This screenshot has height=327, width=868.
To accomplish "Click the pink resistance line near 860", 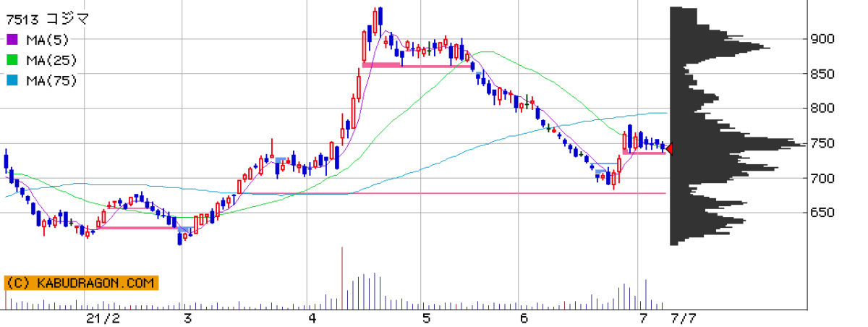I will [416, 66].
